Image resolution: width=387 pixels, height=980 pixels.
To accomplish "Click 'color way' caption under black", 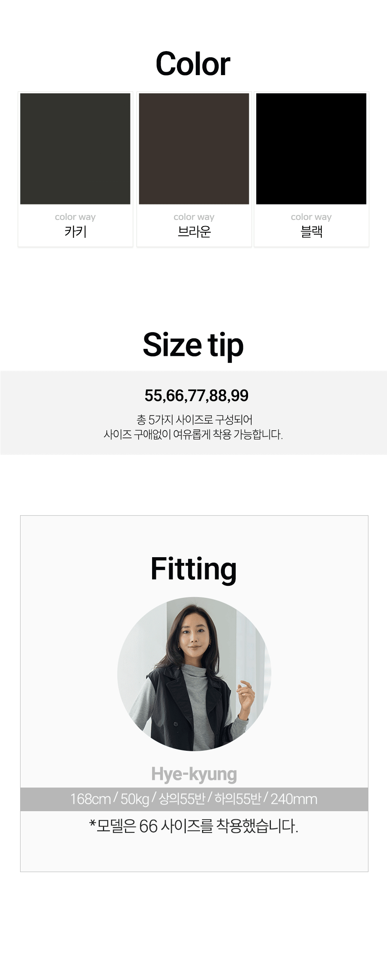I will (311, 217).
